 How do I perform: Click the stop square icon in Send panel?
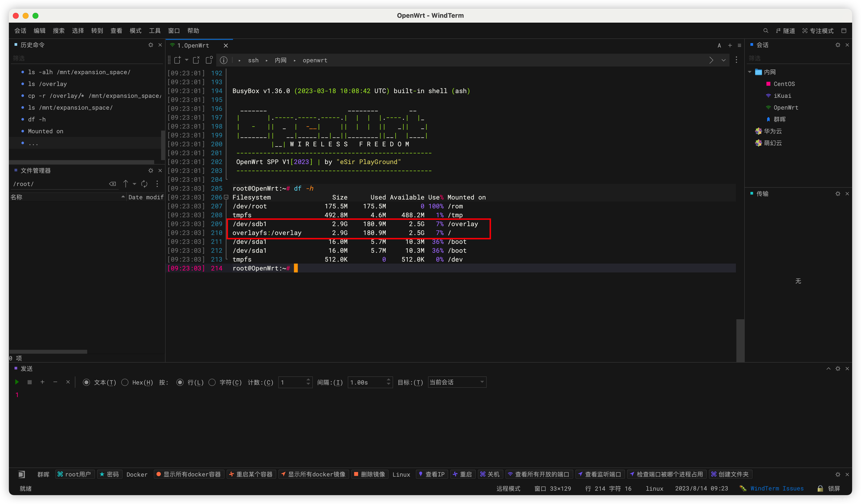tap(30, 382)
